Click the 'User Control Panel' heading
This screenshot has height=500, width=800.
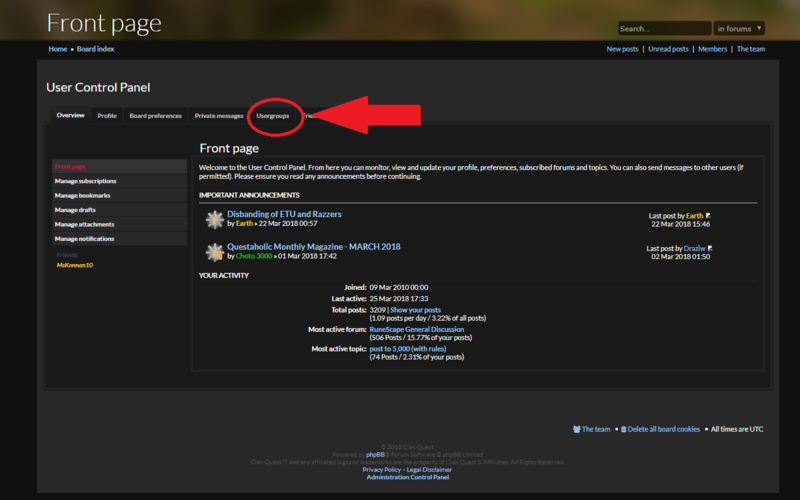(98, 87)
